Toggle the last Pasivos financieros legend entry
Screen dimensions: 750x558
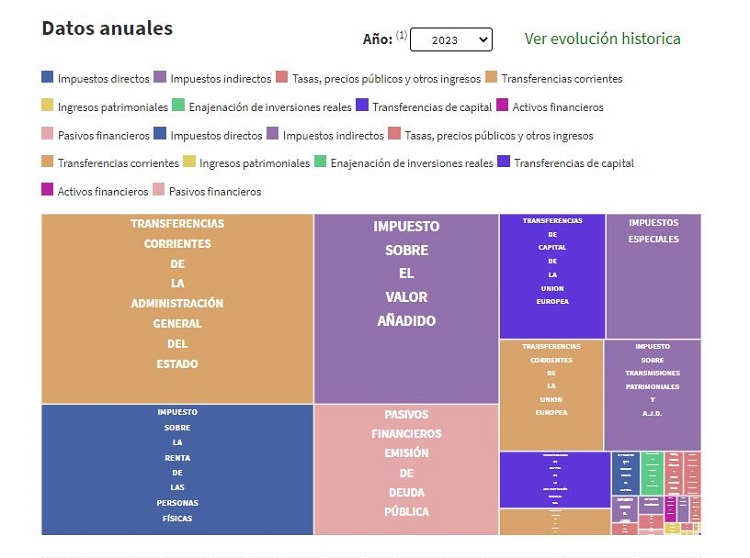215,190
